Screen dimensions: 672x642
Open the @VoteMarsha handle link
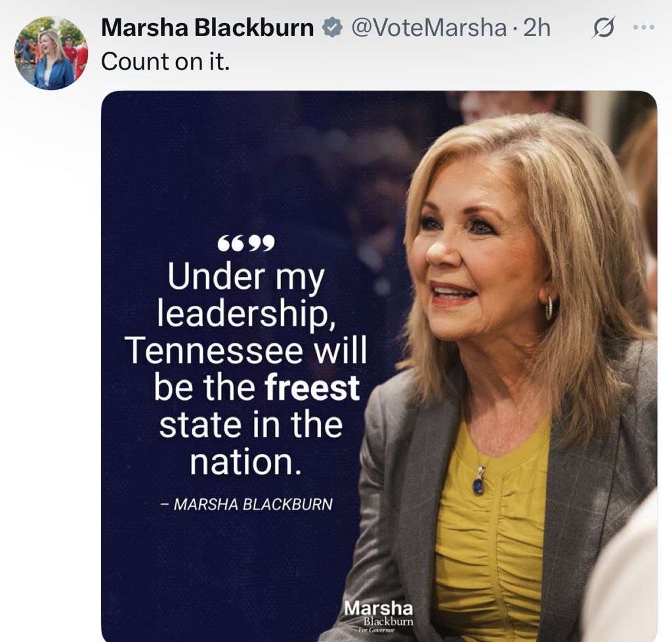coord(429,28)
